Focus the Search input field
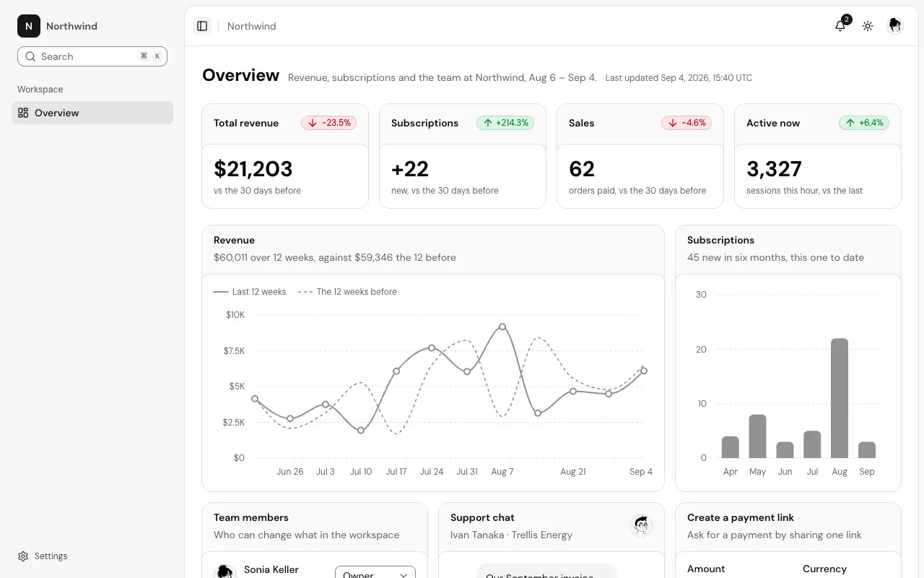The height and width of the screenshot is (578, 924). point(92,56)
